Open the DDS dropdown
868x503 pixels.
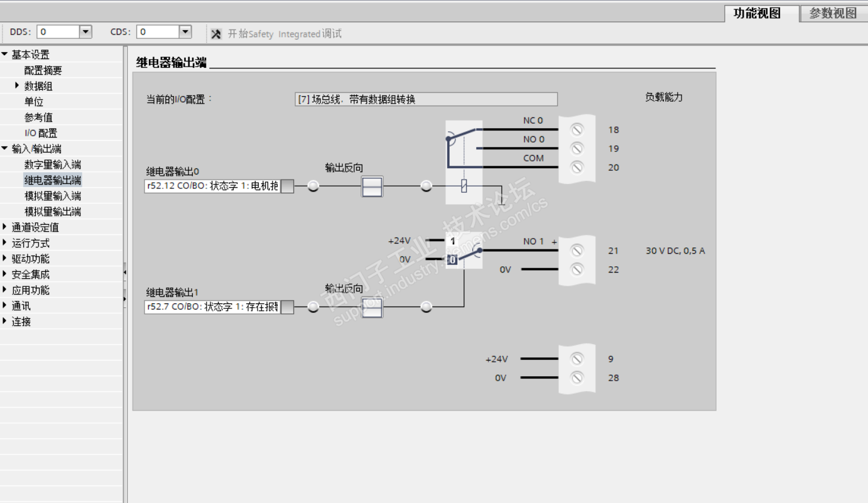click(x=86, y=31)
